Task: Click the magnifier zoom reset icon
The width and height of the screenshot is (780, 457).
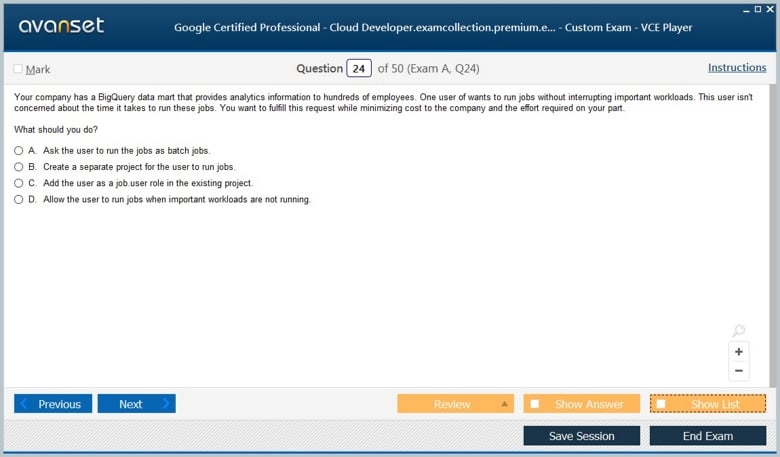Action: (739, 331)
